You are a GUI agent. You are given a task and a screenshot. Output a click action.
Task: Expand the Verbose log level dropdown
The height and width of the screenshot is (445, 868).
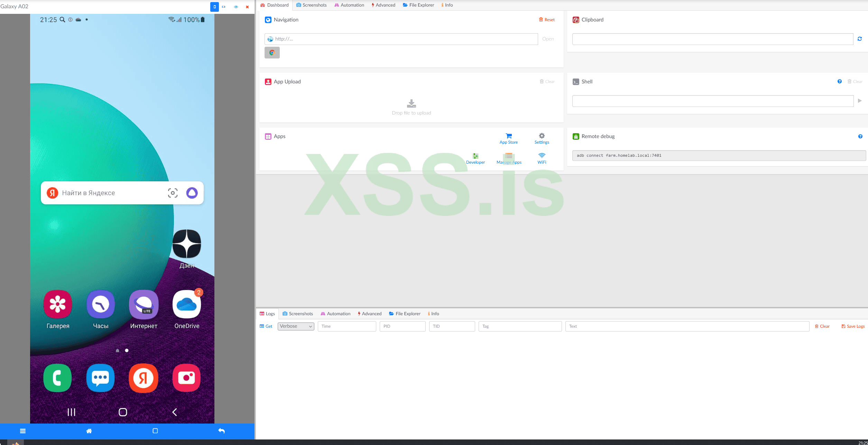[296, 326]
